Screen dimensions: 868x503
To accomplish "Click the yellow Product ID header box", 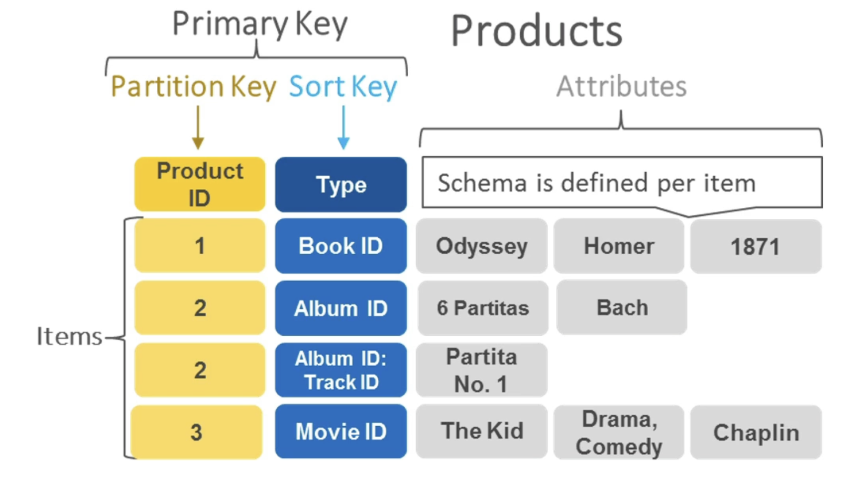I will 200,184.
